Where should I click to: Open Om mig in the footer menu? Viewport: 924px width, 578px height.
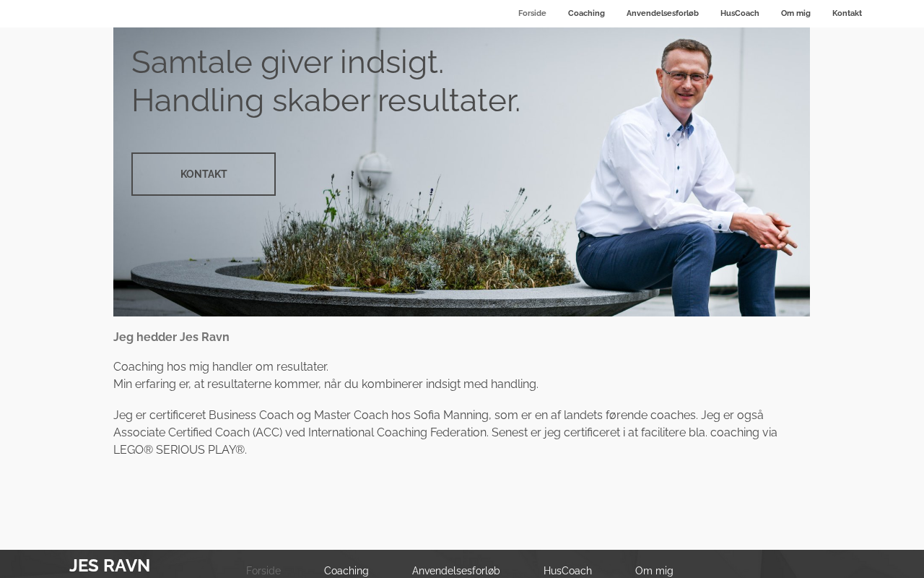pyautogui.click(x=654, y=571)
